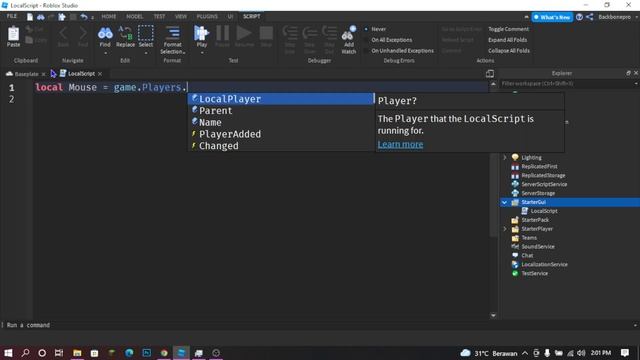This screenshot has height=360, width=640.
Task: Switch to the TEST ribbon tab
Action: [159, 17]
